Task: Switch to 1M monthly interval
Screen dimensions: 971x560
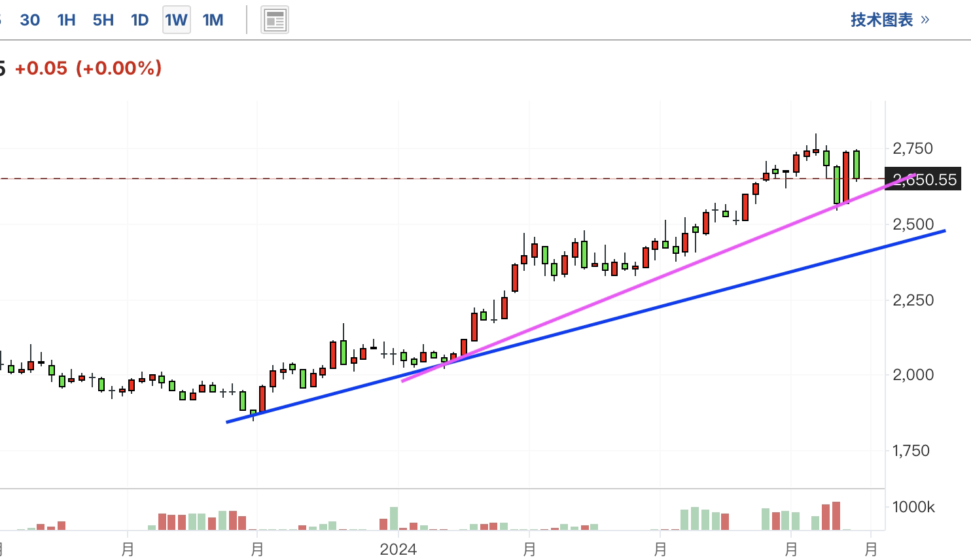Action: [213, 20]
